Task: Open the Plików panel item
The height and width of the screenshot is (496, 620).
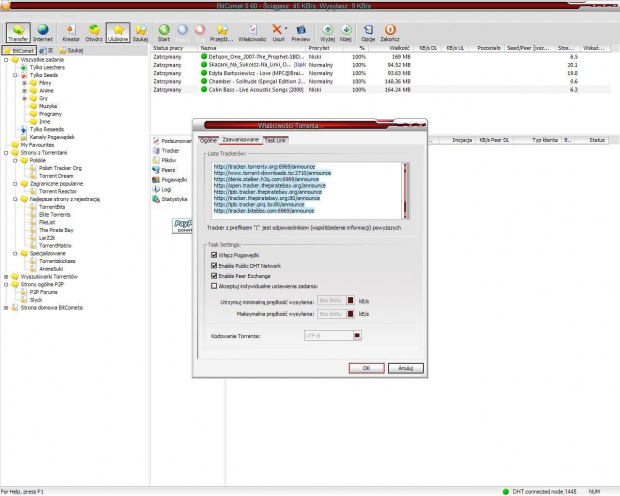Action: pyautogui.click(x=164, y=160)
